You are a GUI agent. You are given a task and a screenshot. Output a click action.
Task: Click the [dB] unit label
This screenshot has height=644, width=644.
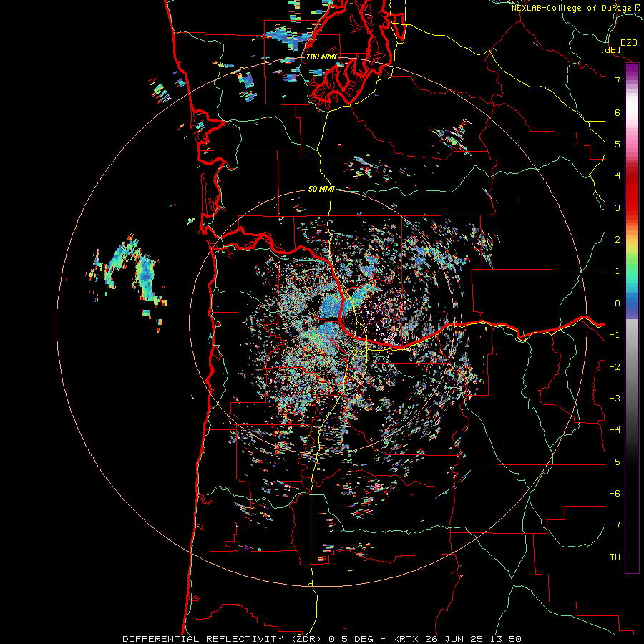[611, 49]
